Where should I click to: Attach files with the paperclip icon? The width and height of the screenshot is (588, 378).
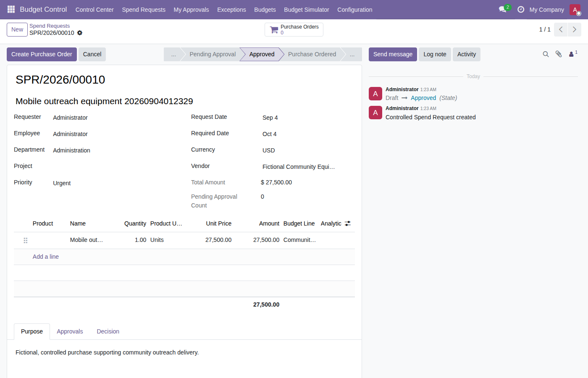pos(559,54)
